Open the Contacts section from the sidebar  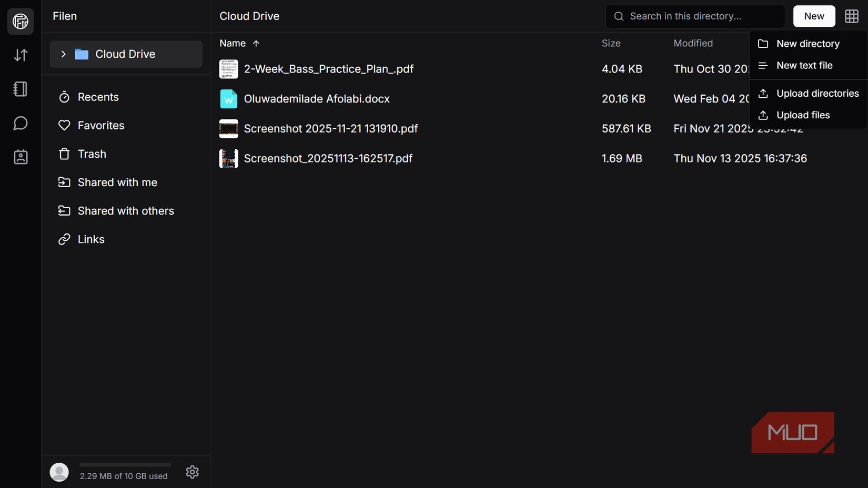click(20, 157)
